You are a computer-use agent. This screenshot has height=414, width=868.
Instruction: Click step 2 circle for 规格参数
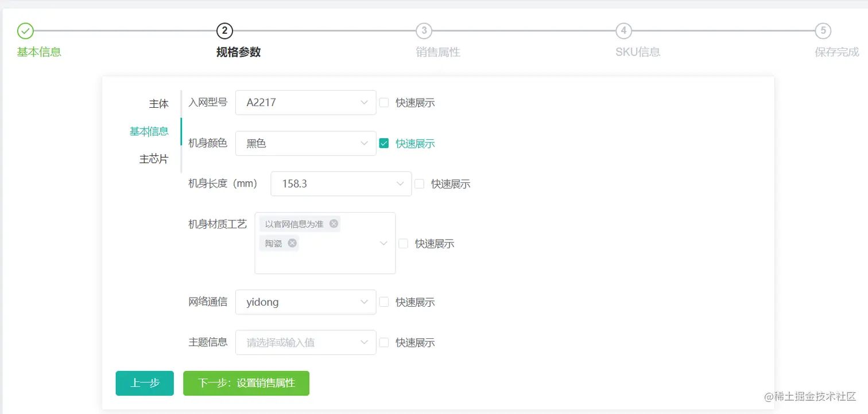(224, 31)
